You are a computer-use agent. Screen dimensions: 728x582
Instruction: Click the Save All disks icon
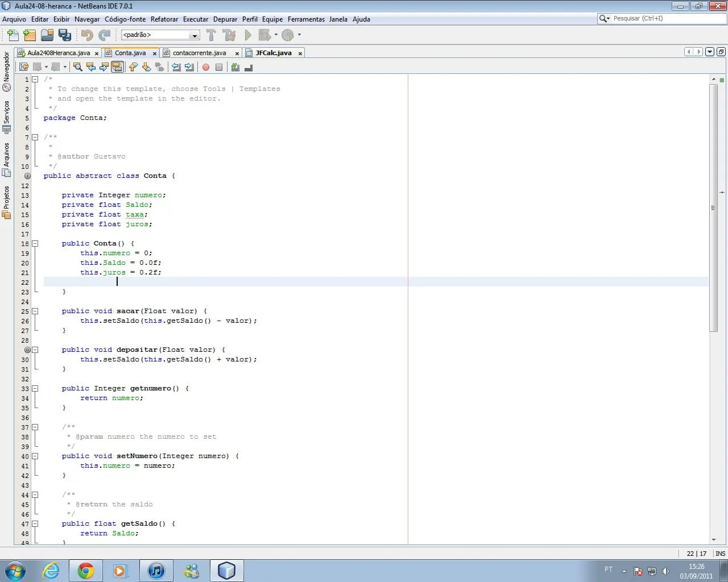point(65,35)
